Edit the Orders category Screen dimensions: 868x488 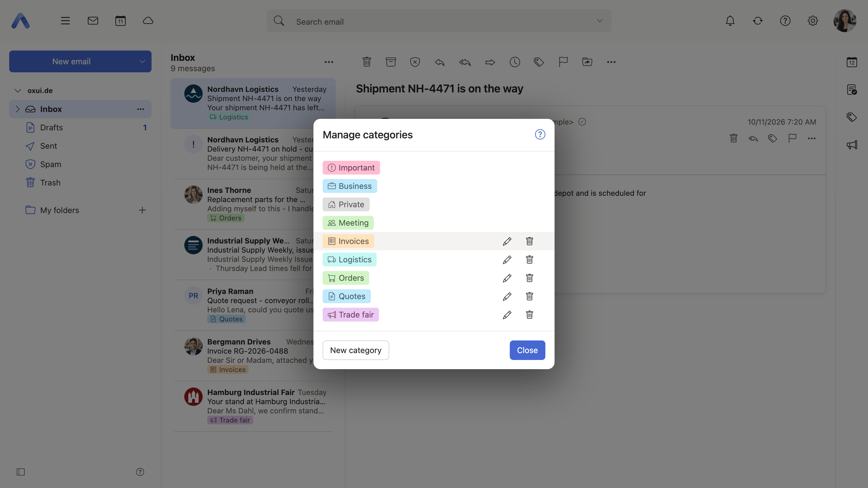tap(507, 278)
